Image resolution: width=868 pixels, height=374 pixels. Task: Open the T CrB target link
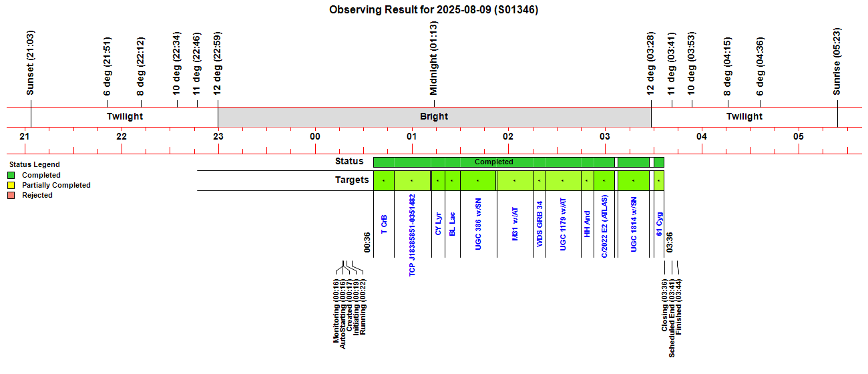[384, 224]
